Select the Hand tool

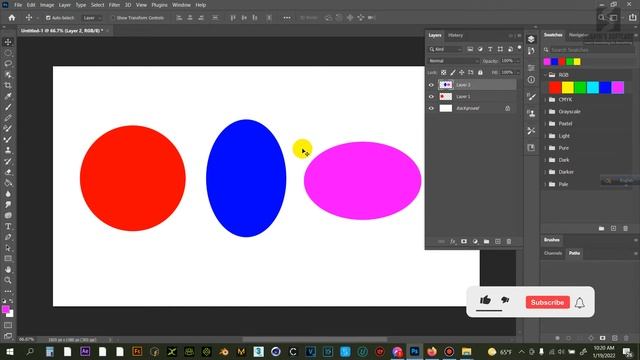coord(8,269)
